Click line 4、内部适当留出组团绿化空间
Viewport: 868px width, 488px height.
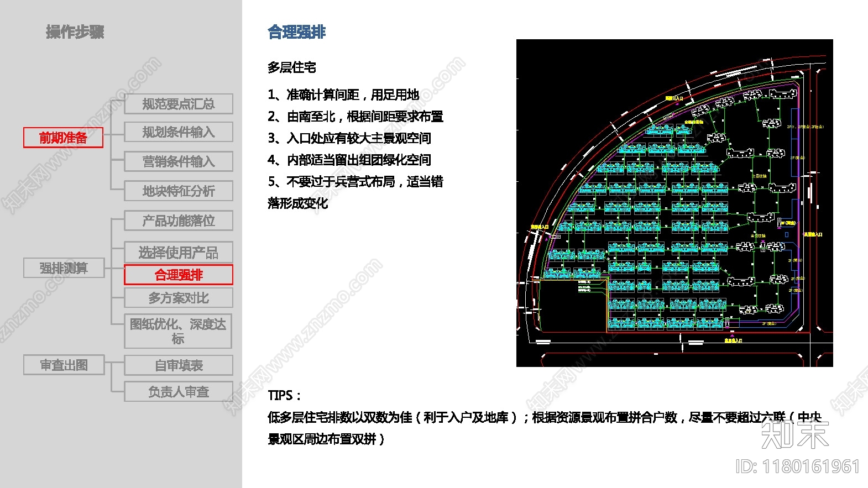click(x=349, y=160)
